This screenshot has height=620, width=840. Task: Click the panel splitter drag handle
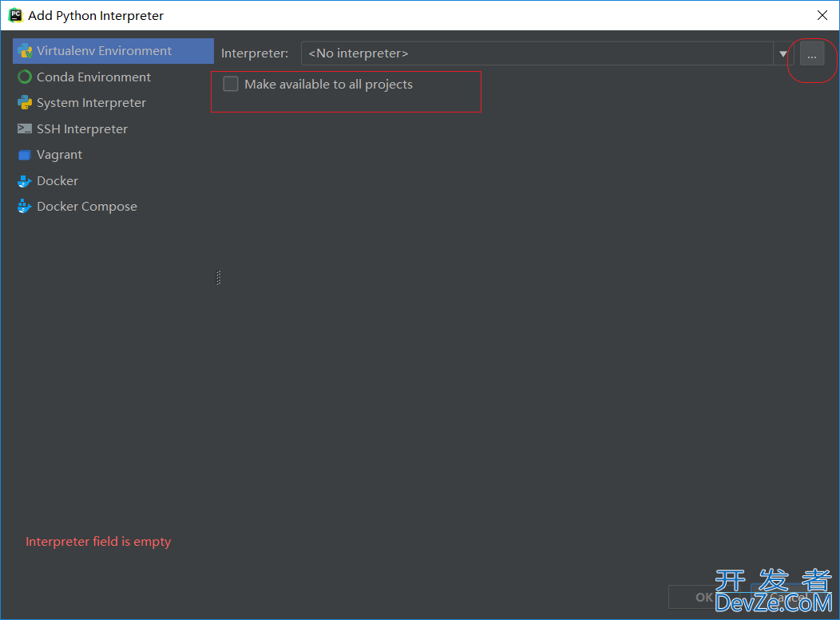(x=218, y=278)
